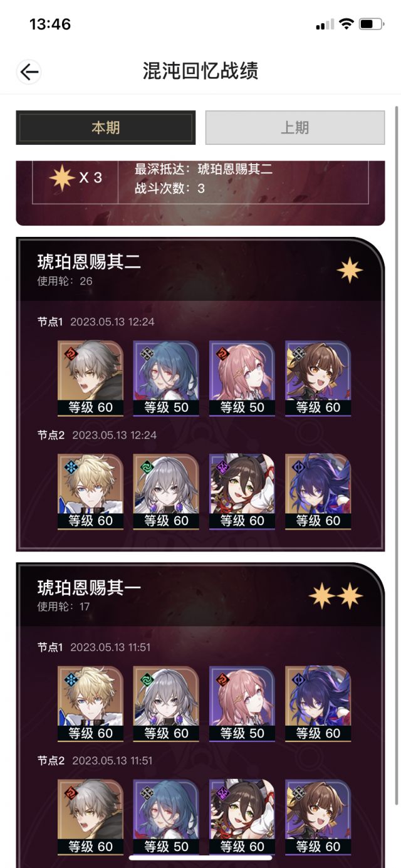Viewport: 401px width, 868px height.
Task: Open the gray-haired level 60 character in 琥珀恩赐其二 节点1
Action: click(91, 379)
